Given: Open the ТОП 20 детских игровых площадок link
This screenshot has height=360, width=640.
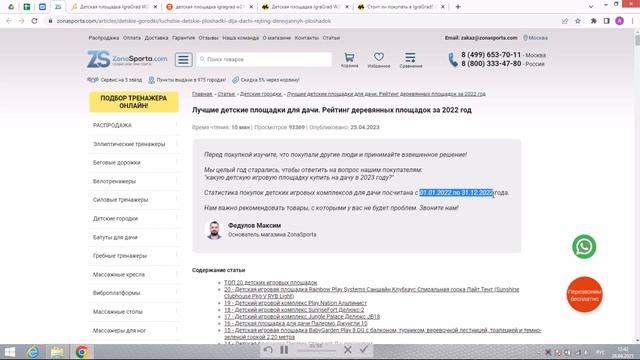Looking at the screenshot, I should click(x=270, y=282).
